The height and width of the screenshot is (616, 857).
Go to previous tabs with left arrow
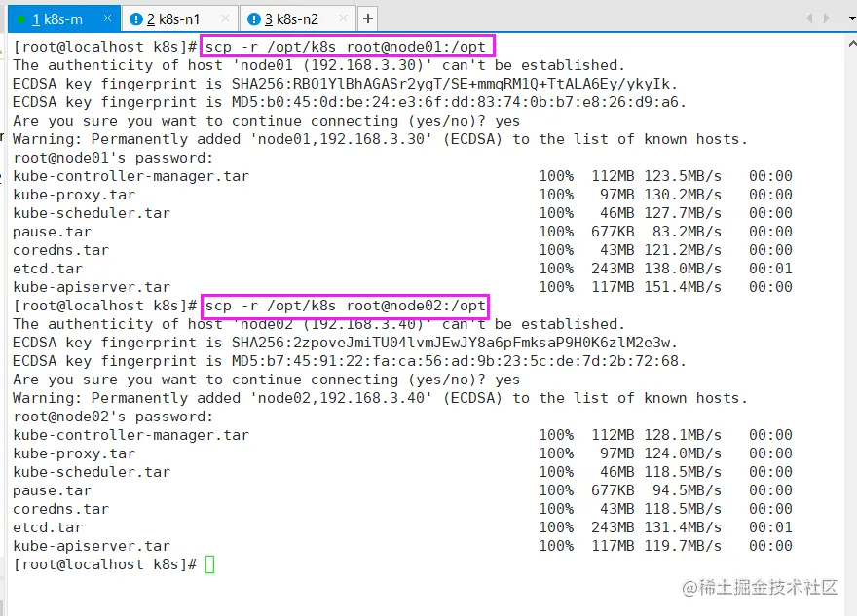pyautogui.click(x=809, y=18)
